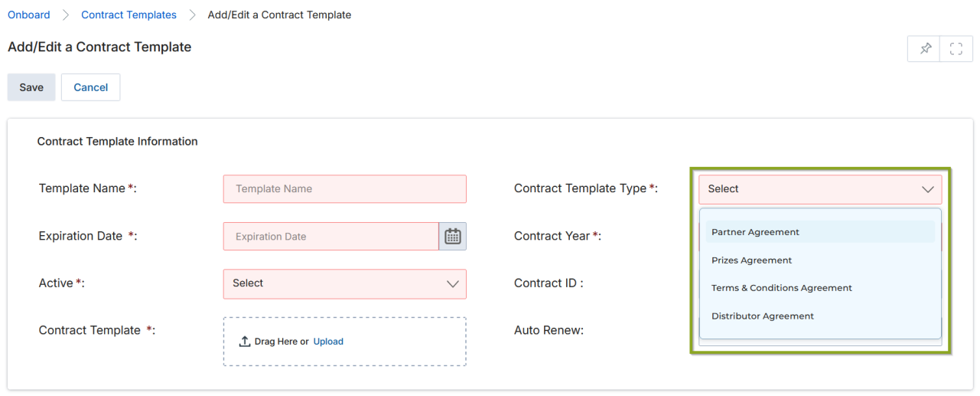
Task: Open the Contract Templates breadcrumb link
Action: [129, 15]
